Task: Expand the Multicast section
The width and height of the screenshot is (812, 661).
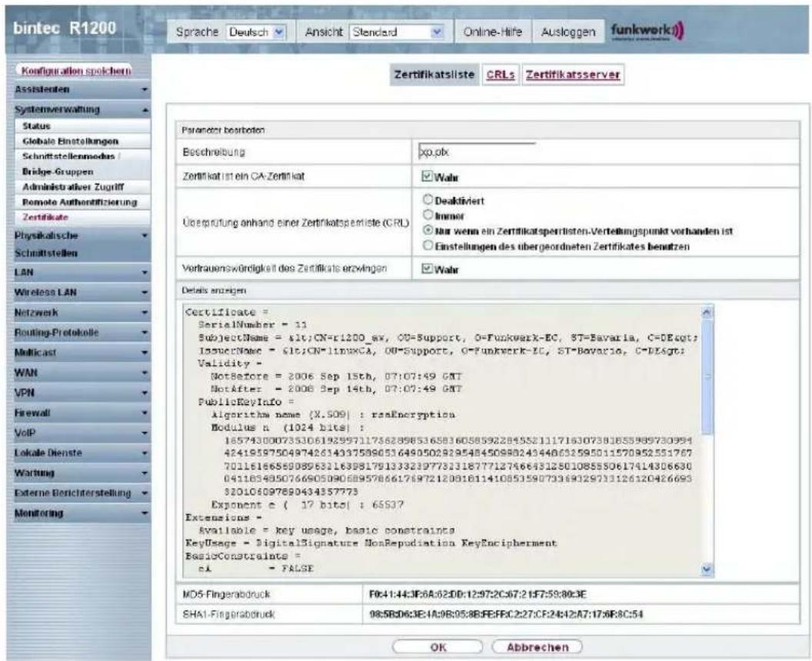Action: tap(79, 353)
